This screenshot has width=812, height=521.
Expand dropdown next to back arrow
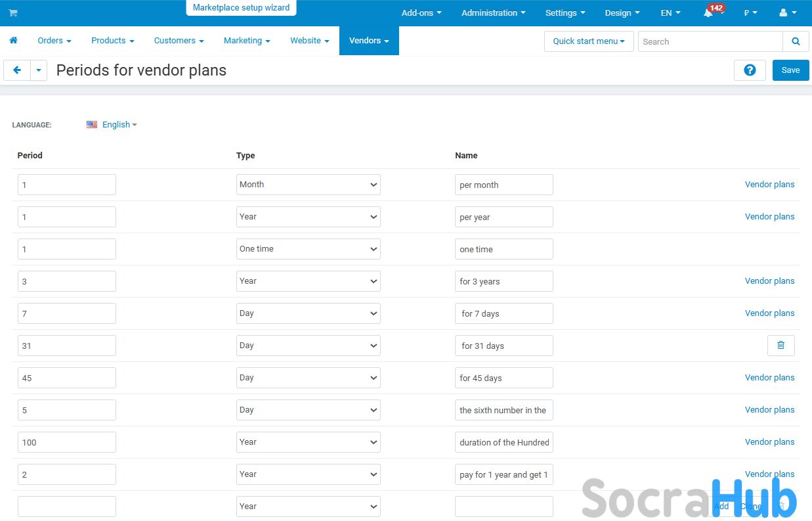click(39, 70)
